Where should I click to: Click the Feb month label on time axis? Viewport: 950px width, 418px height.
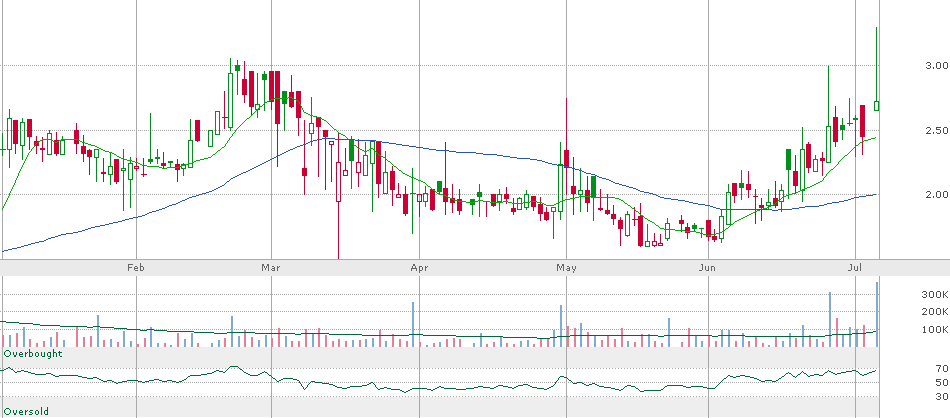click(136, 267)
